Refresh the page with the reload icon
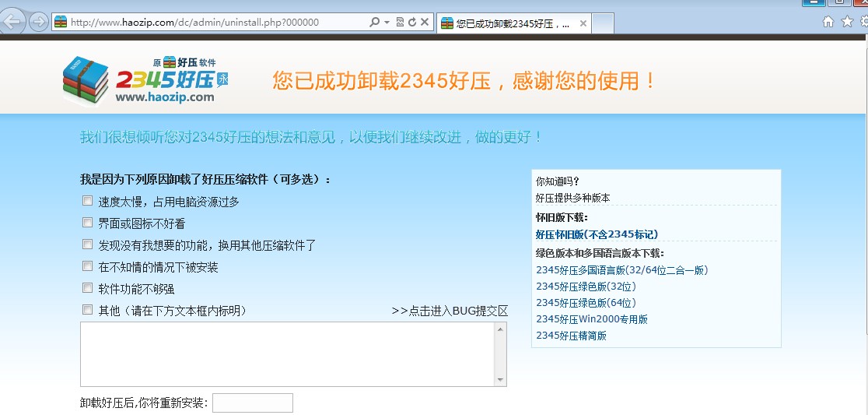The image size is (868, 415). (x=412, y=22)
